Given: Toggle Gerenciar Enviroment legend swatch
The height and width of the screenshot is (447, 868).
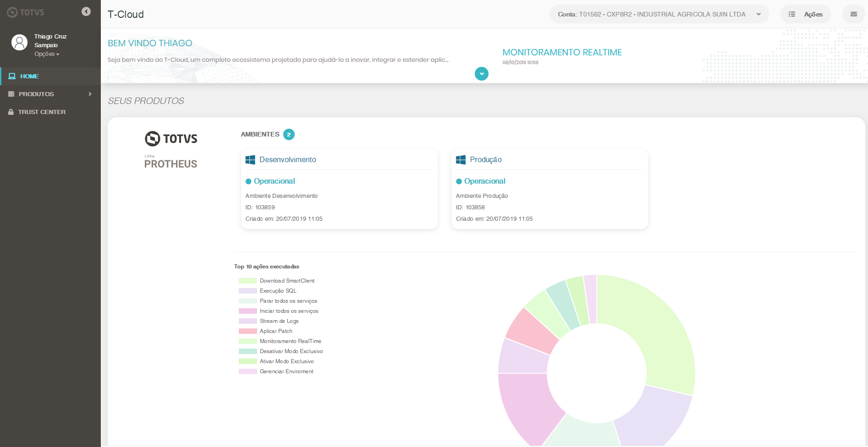Looking at the screenshot, I should pyautogui.click(x=248, y=371).
